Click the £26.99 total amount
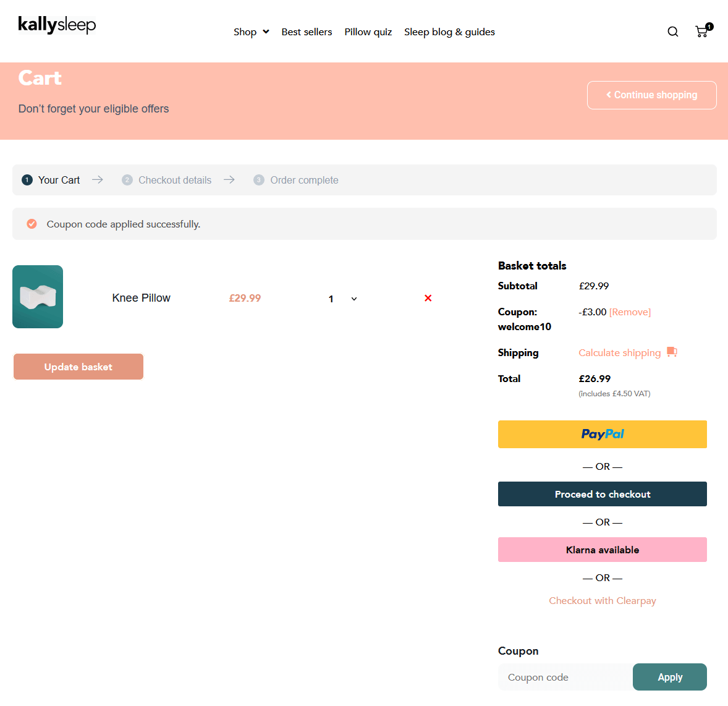 595,379
